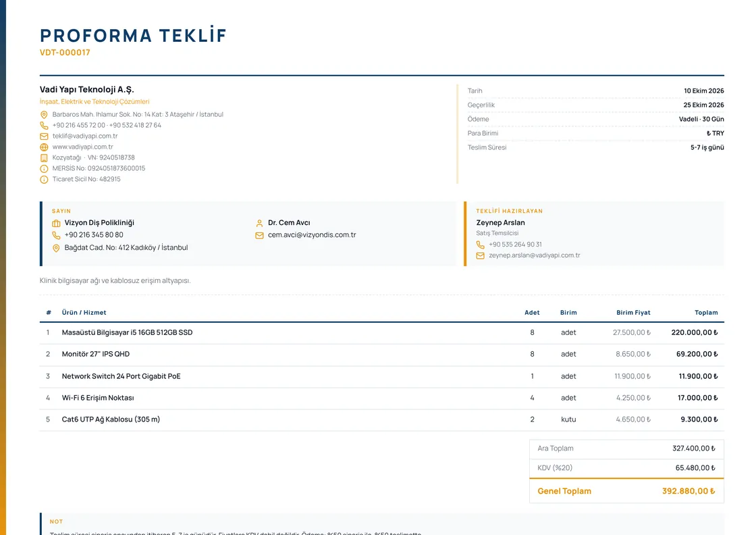Screen dimensions: 756x535
Task: Click the Ara Toplam amount 327.400,00 ₺
Action: [x=694, y=449]
